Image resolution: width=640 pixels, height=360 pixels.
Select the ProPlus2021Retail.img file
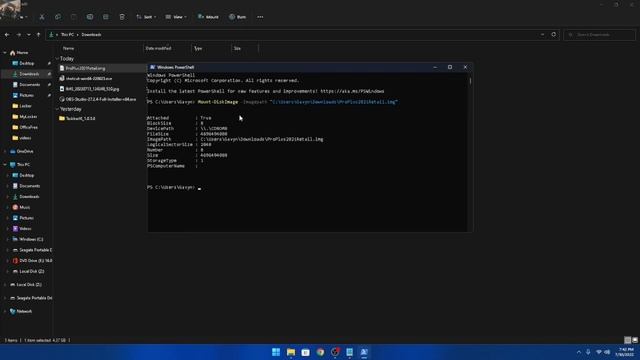pos(85,68)
